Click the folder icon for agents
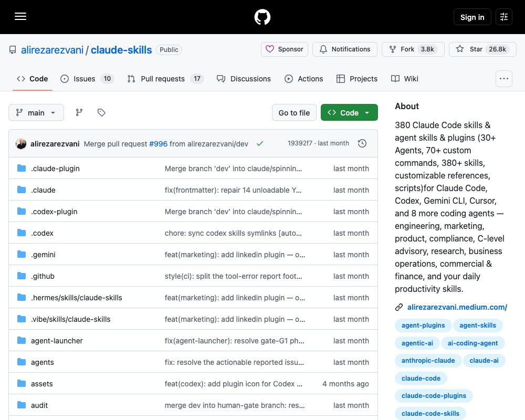This screenshot has width=525, height=420. coord(22,362)
